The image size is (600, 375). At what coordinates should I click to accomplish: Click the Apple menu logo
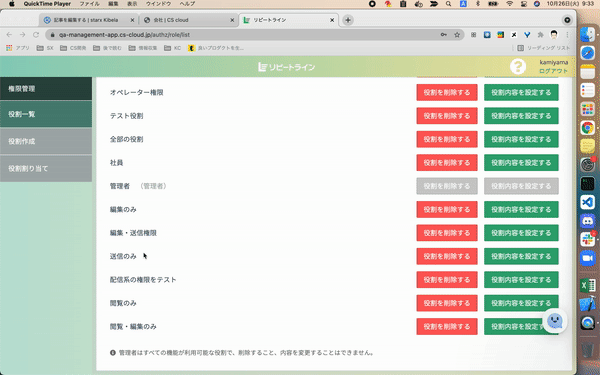tap(11, 4)
